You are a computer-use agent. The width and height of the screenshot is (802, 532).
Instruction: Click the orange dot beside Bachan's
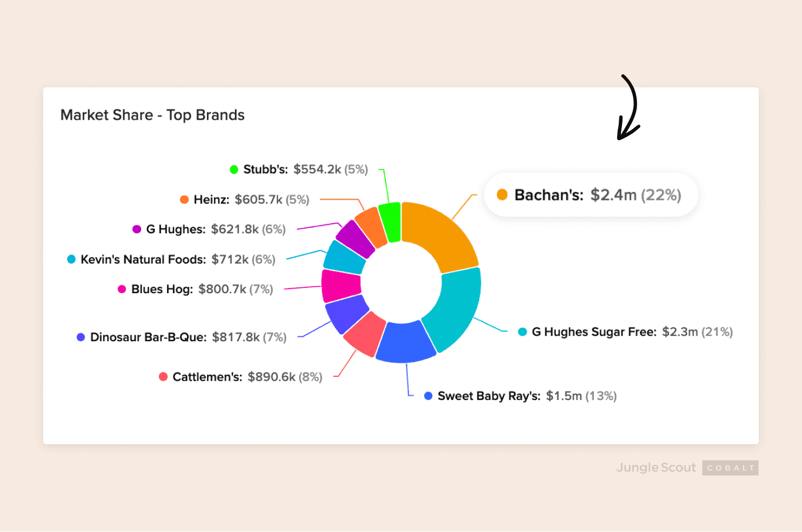[502, 195]
